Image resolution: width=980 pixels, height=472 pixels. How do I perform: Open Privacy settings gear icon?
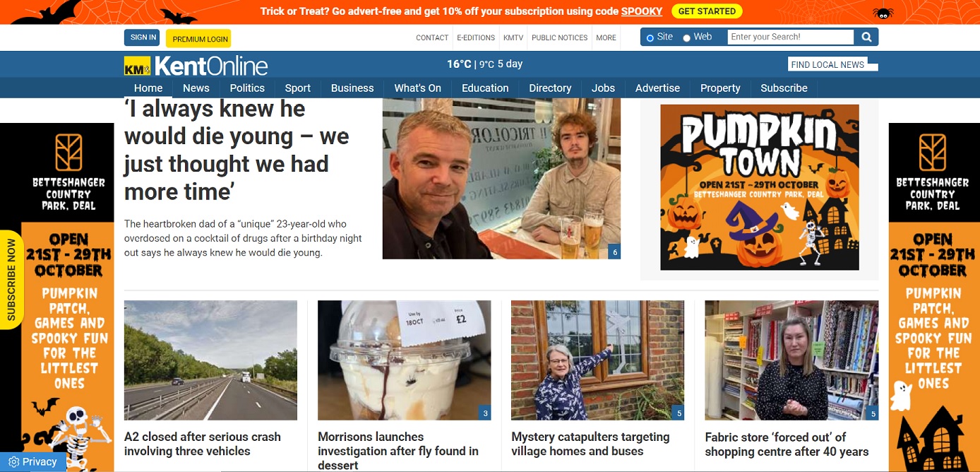13,462
